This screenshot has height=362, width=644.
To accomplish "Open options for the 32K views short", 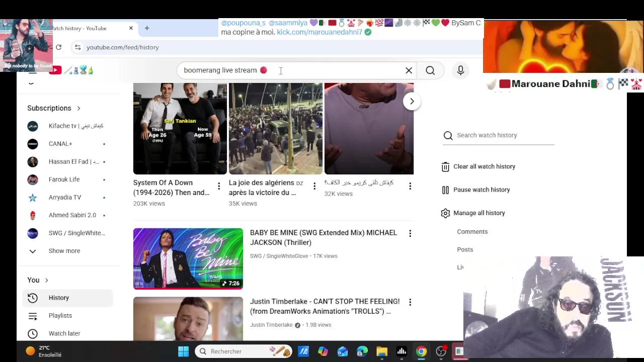I will 410,186.
